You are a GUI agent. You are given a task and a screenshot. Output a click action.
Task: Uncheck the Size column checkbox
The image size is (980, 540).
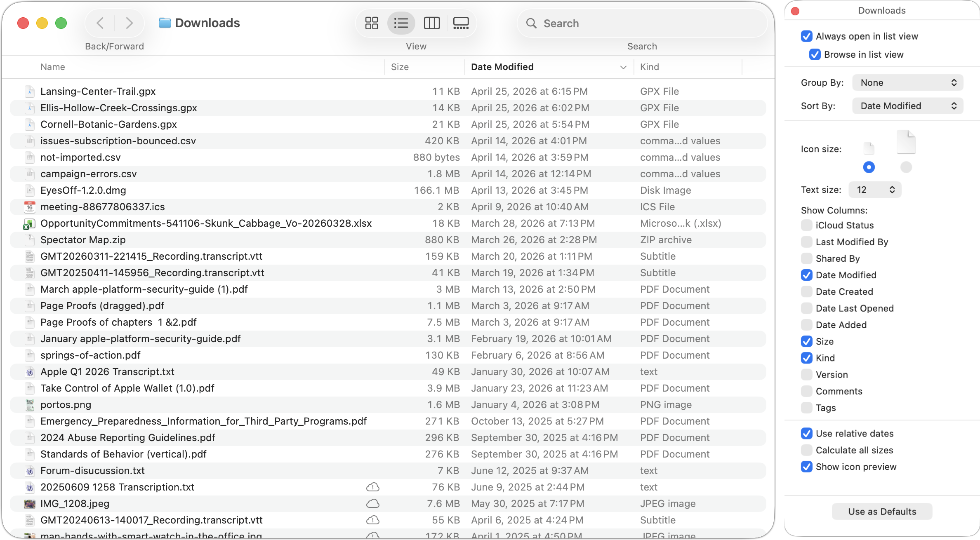click(x=807, y=341)
